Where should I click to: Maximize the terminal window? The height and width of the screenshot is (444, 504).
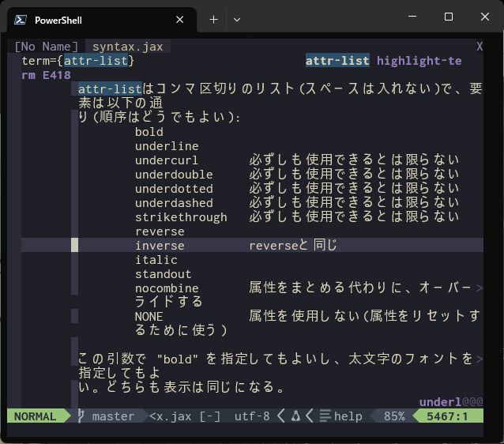(x=448, y=17)
